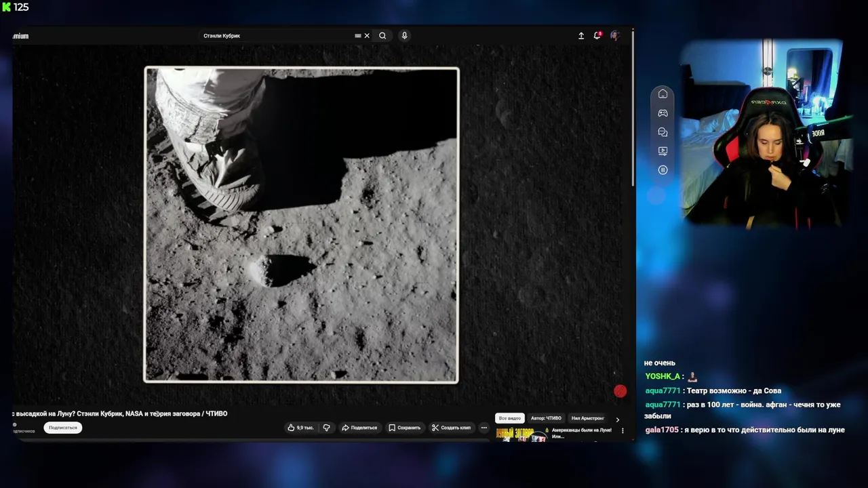Click the suggested video thumbnail 'Лунный заговор'

pyautogui.click(x=521, y=434)
